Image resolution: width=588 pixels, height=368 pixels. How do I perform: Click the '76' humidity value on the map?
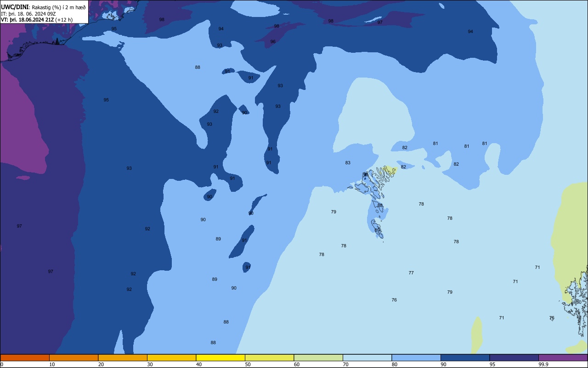[394, 300]
